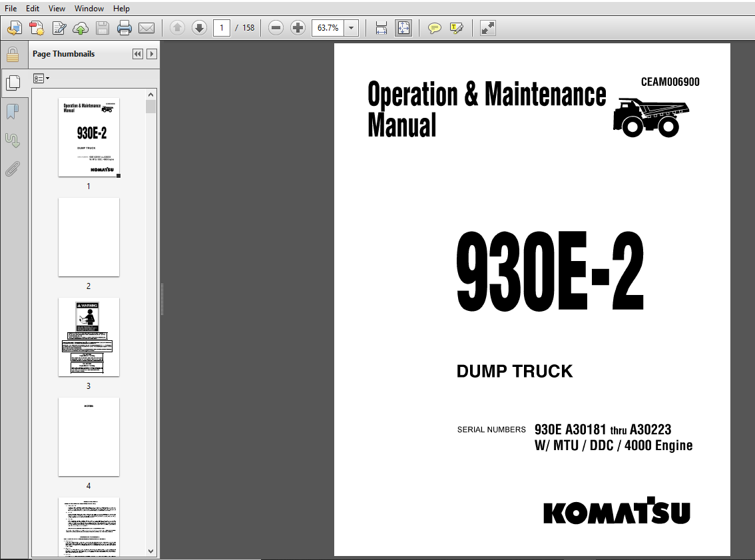Select blank page 2 thumbnail

pos(89,237)
